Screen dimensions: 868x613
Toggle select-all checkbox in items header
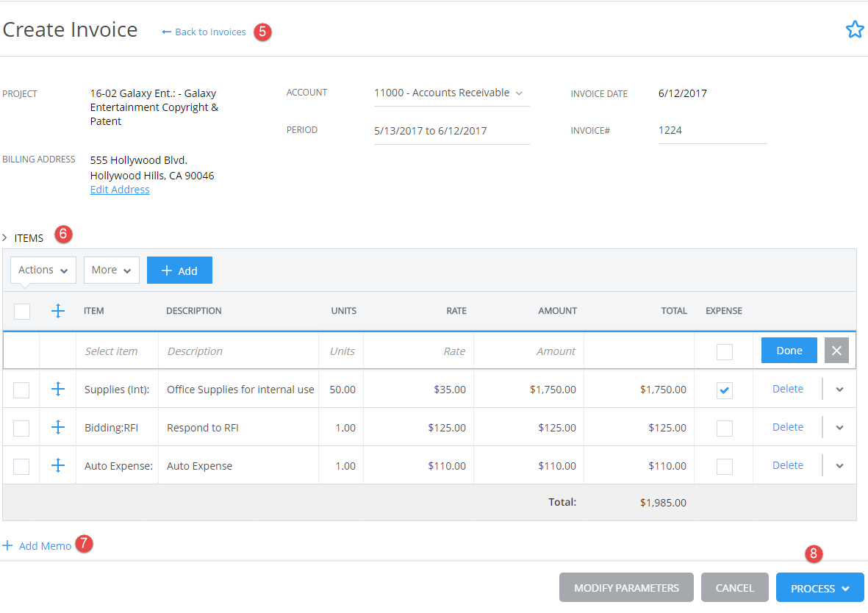coord(22,311)
